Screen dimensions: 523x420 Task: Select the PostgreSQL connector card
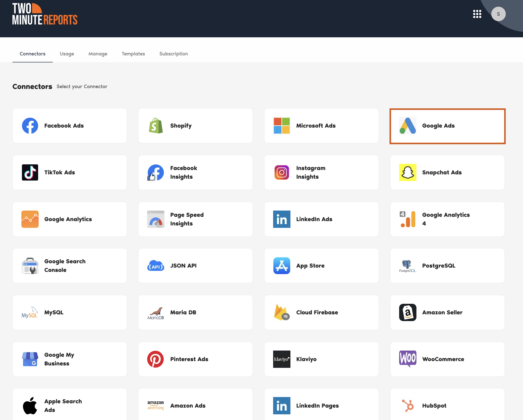(x=447, y=266)
